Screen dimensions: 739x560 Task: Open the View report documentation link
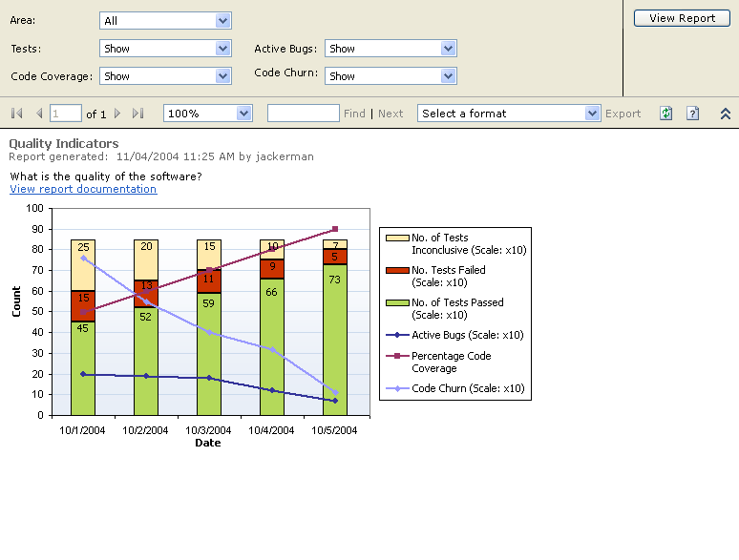point(83,189)
